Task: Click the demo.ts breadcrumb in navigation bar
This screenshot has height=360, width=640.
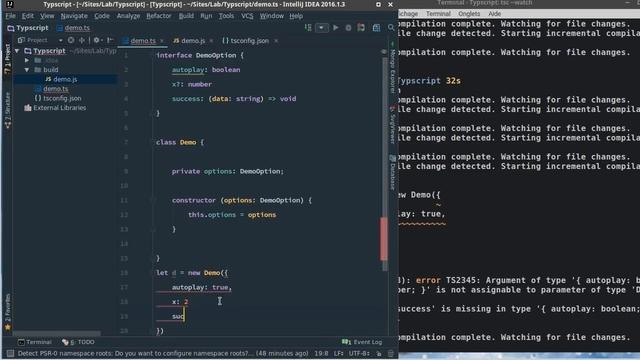Action: (73, 28)
